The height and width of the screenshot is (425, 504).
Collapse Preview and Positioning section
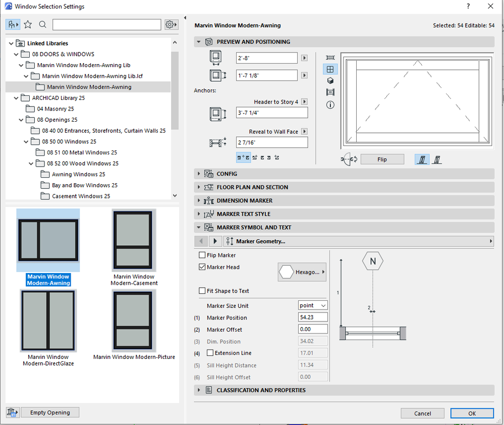tap(199, 42)
